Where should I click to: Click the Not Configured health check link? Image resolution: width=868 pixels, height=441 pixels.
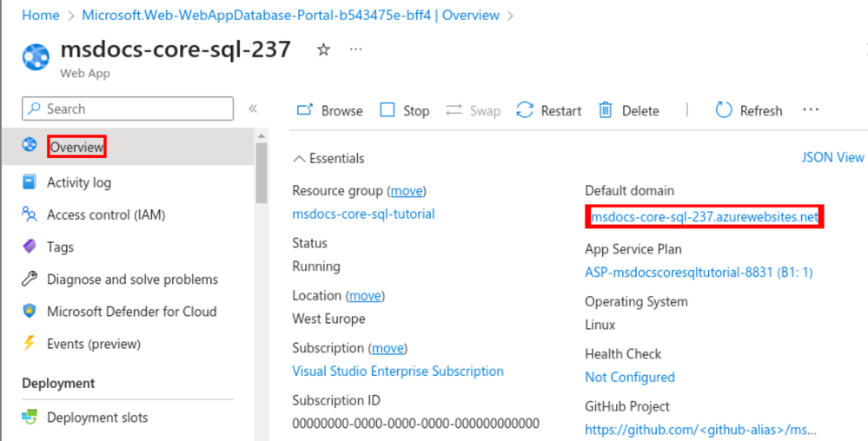(630, 377)
